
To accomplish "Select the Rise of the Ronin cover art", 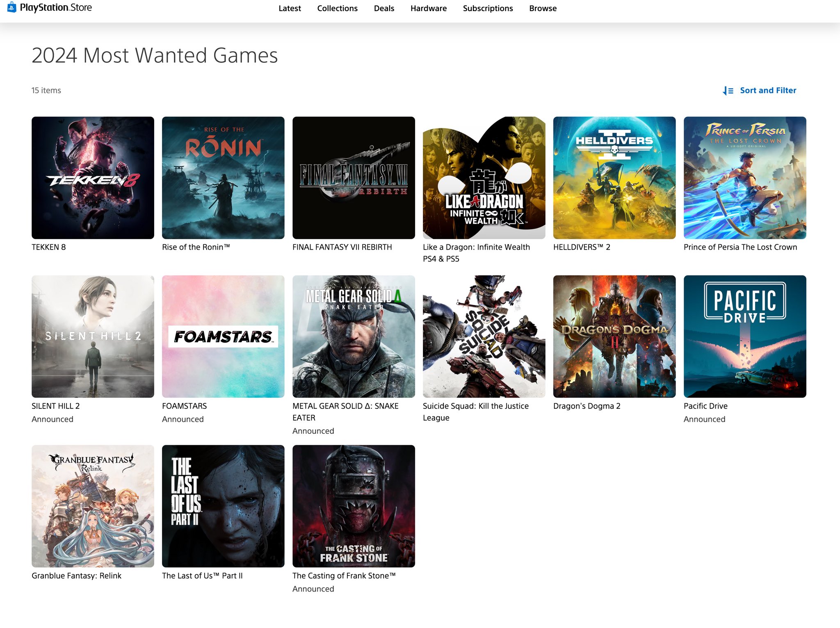I will [x=223, y=178].
